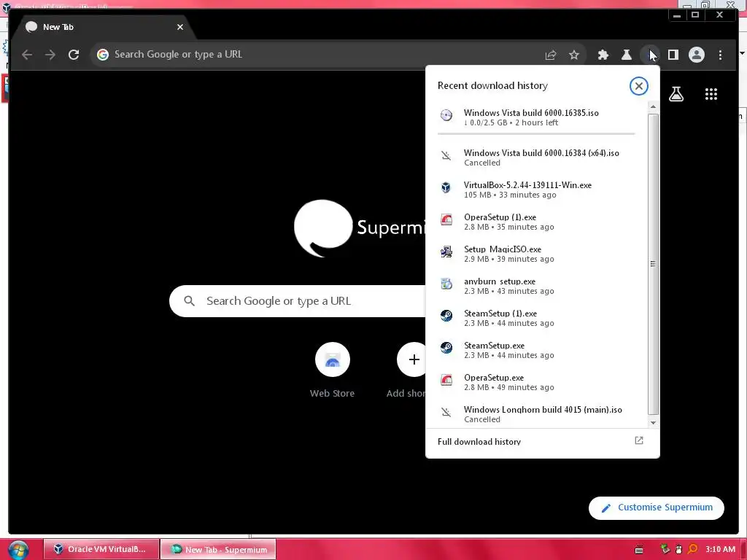Viewport: 747px width, 560px height.
Task: Open OperaSetup.exe downloaded 49 minutes ago
Action: (536, 382)
